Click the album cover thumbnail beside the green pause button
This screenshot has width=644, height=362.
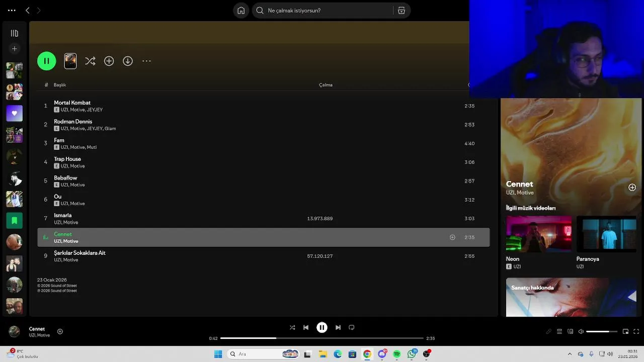(70, 61)
